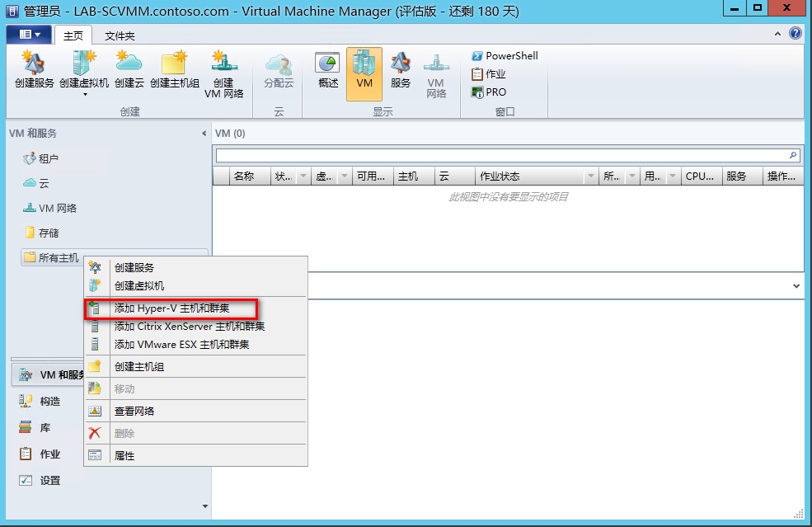The width and height of the screenshot is (812, 527).
Task: Show the 概述 view
Action: 328,70
